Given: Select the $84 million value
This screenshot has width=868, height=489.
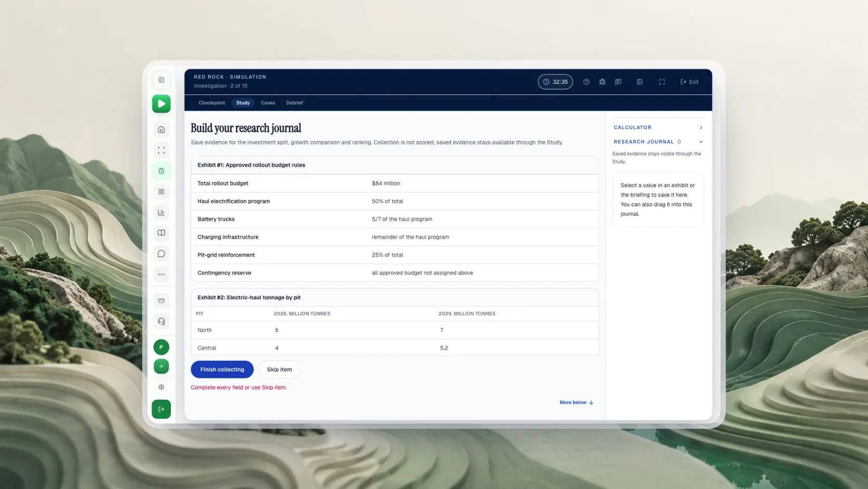Looking at the screenshot, I should pyautogui.click(x=386, y=183).
